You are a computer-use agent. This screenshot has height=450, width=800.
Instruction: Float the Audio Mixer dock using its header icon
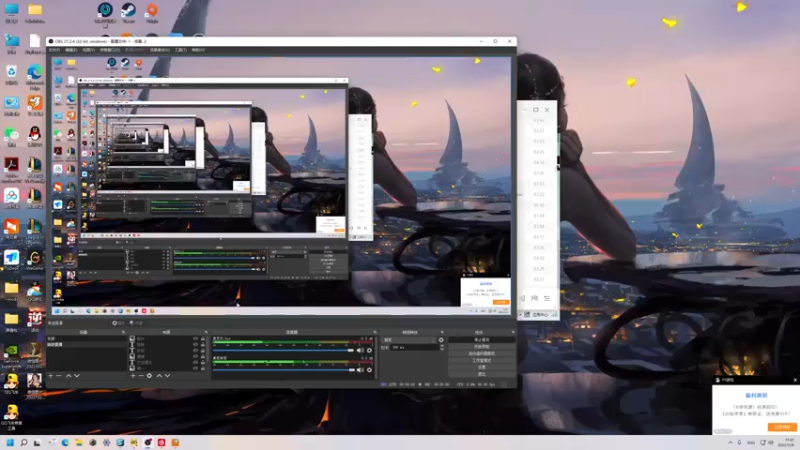(375, 332)
